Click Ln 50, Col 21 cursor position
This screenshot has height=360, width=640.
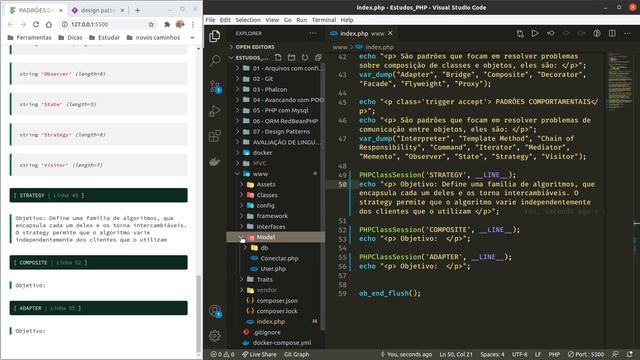click(456, 354)
